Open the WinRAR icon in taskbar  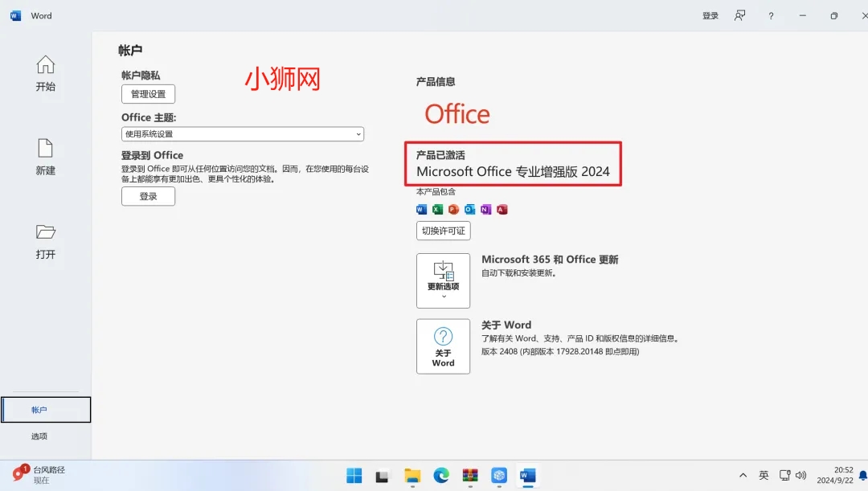pyautogui.click(x=470, y=476)
